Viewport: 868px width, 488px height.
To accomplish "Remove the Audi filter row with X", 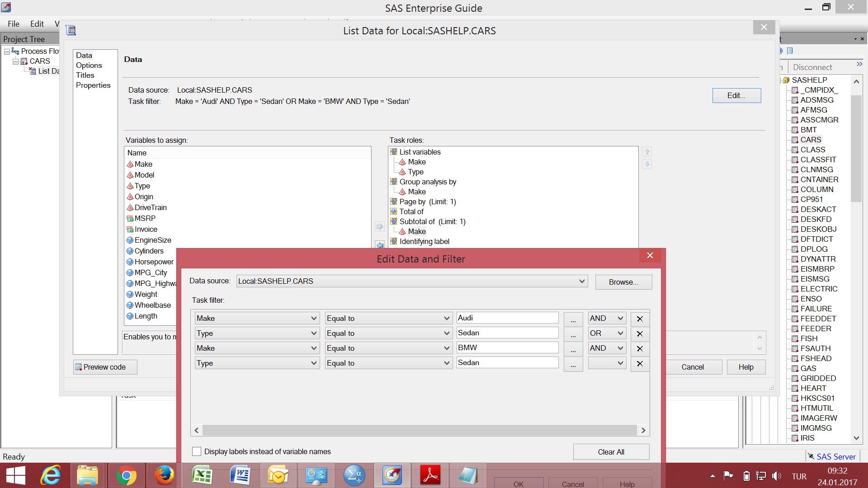I will tap(640, 319).
